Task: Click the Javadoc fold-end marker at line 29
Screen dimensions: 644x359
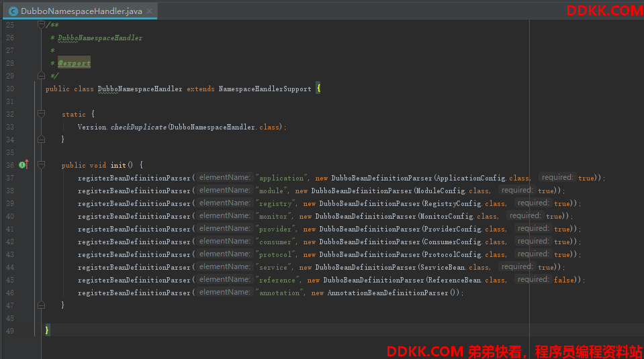Action: pos(41,76)
